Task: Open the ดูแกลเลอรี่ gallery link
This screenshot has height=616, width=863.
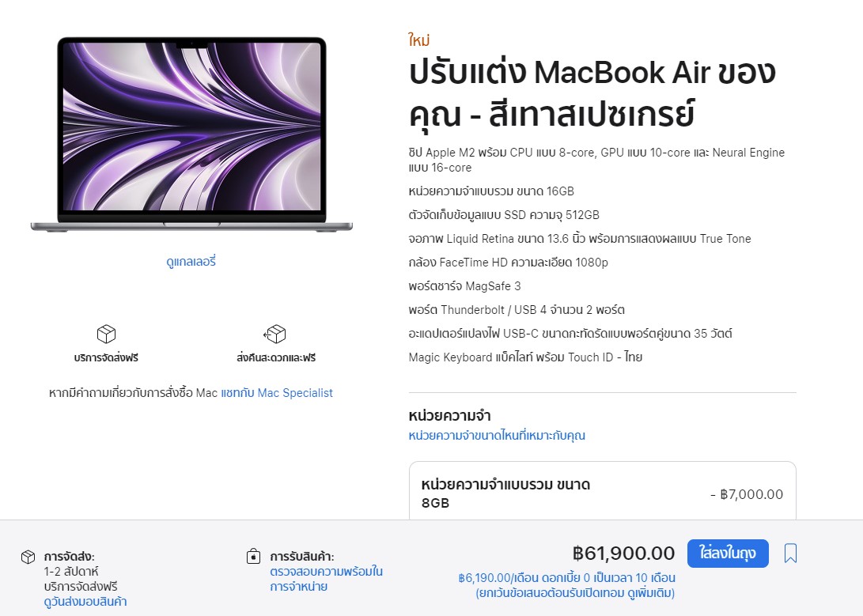Action: coord(191,262)
